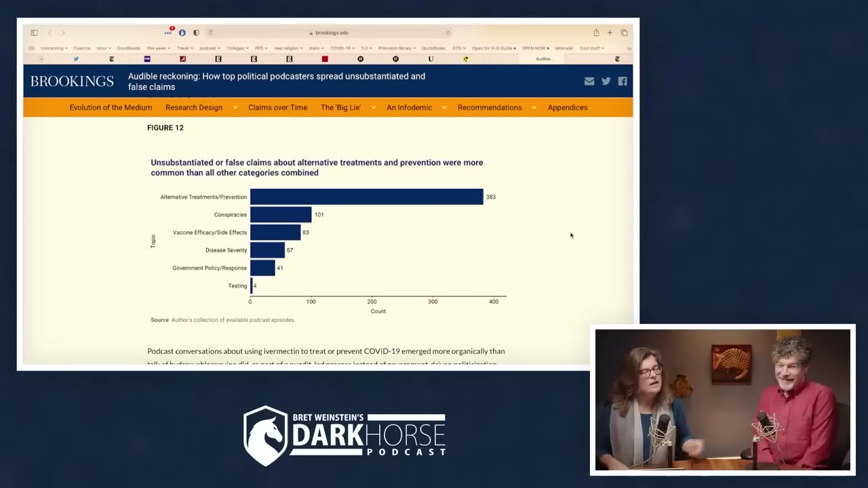Image resolution: width=868 pixels, height=488 pixels.
Task: Show the tab overview
Action: coord(624,33)
